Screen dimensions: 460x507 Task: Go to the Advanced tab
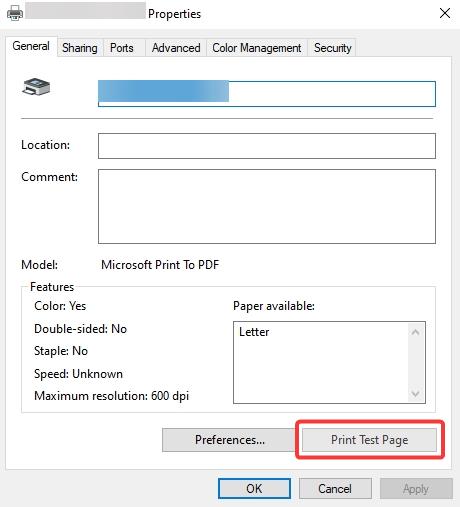pos(176,48)
